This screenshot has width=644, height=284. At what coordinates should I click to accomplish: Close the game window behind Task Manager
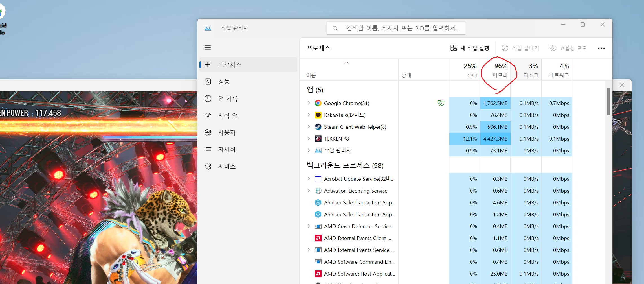622,85
